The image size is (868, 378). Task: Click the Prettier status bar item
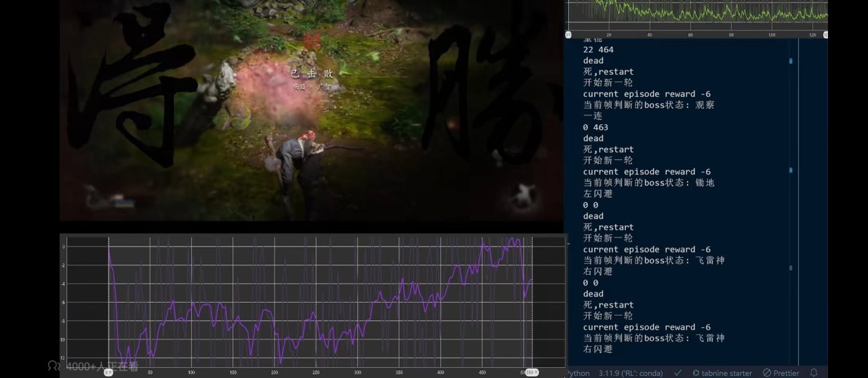(781, 373)
